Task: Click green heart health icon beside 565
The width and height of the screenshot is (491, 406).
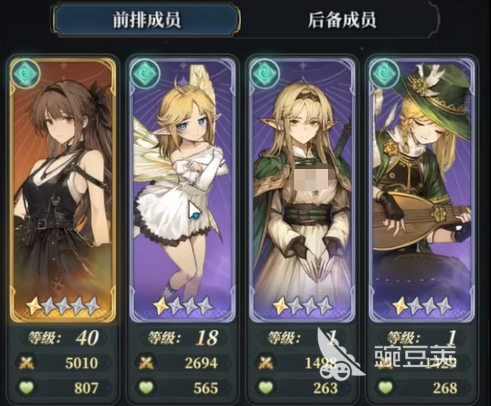Action: pyautogui.click(x=146, y=387)
